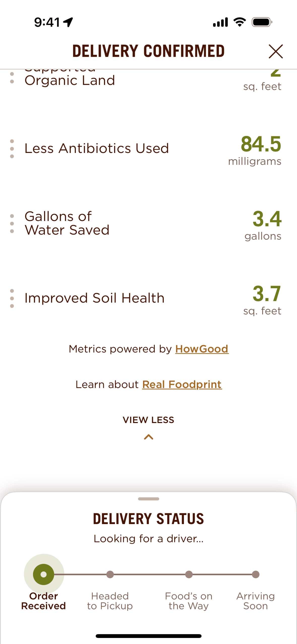Tap the Wi-Fi icon in status bar

pos(240,22)
